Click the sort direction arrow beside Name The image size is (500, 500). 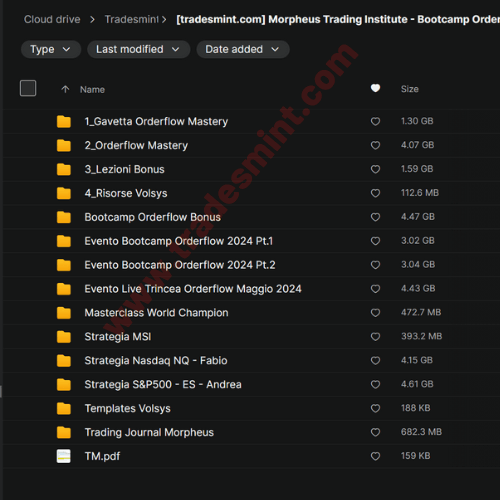coord(65,89)
